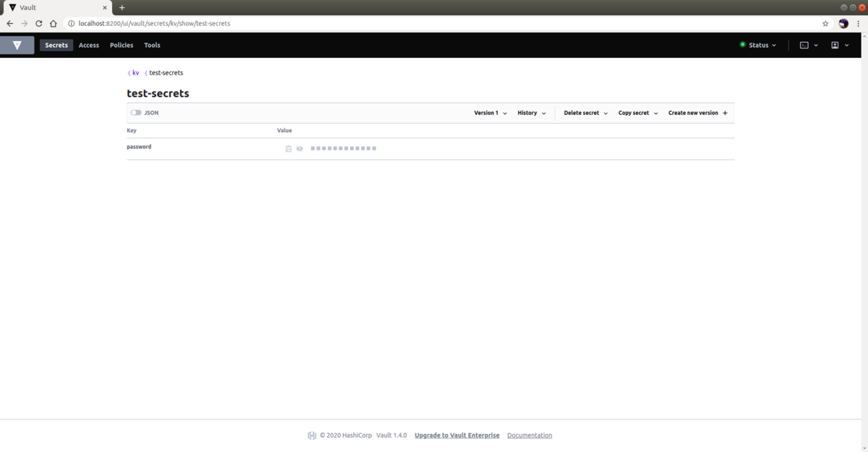Open the Version 1 dropdown

pyautogui.click(x=490, y=113)
